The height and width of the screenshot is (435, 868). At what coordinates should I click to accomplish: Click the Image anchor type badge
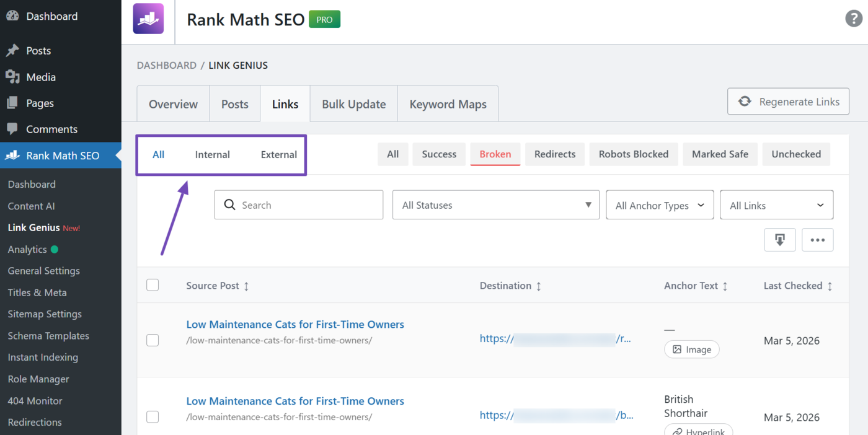[x=692, y=349]
